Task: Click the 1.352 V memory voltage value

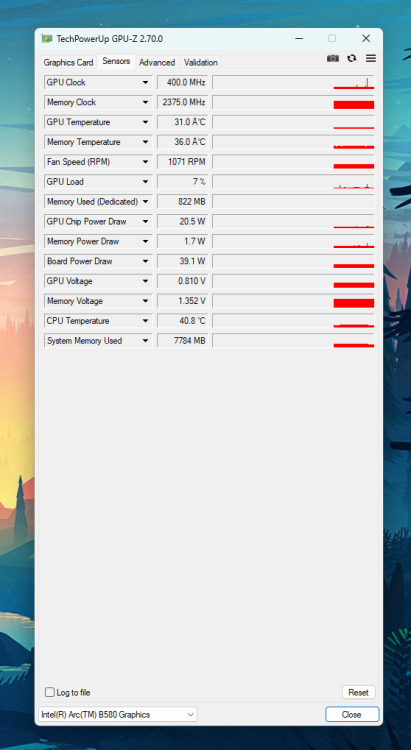Action: click(183, 301)
